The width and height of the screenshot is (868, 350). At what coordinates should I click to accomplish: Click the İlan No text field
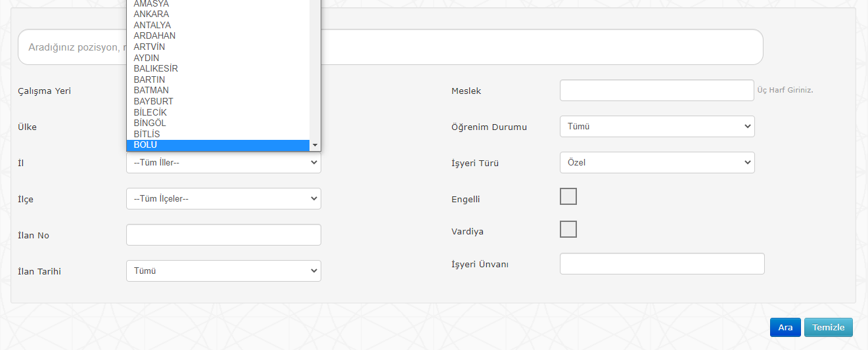click(223, 234)
